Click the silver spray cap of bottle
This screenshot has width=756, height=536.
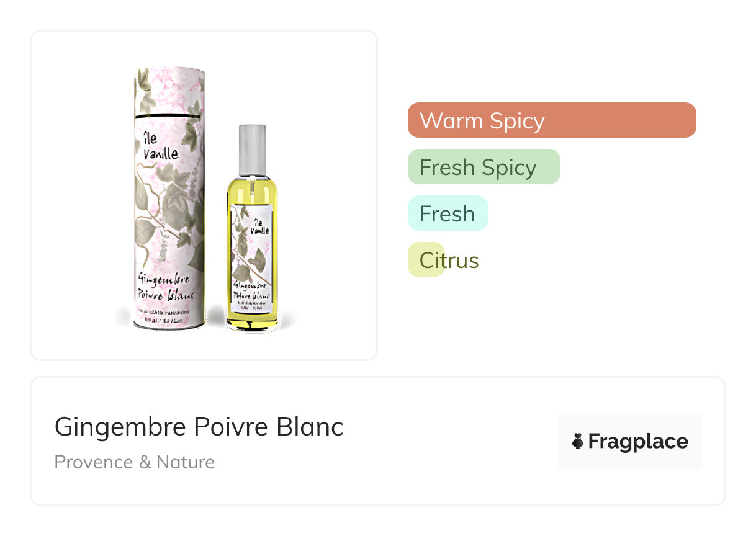coord(252,149)
